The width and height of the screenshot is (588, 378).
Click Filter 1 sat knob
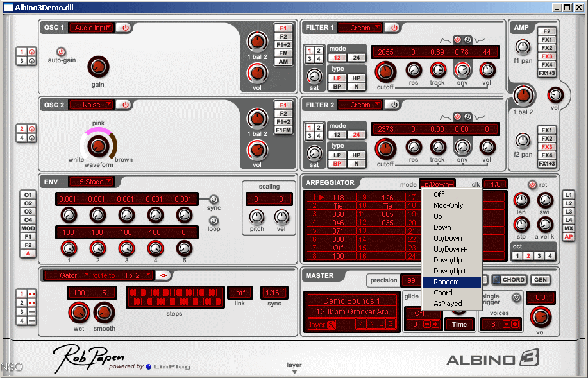coord(314,76)
